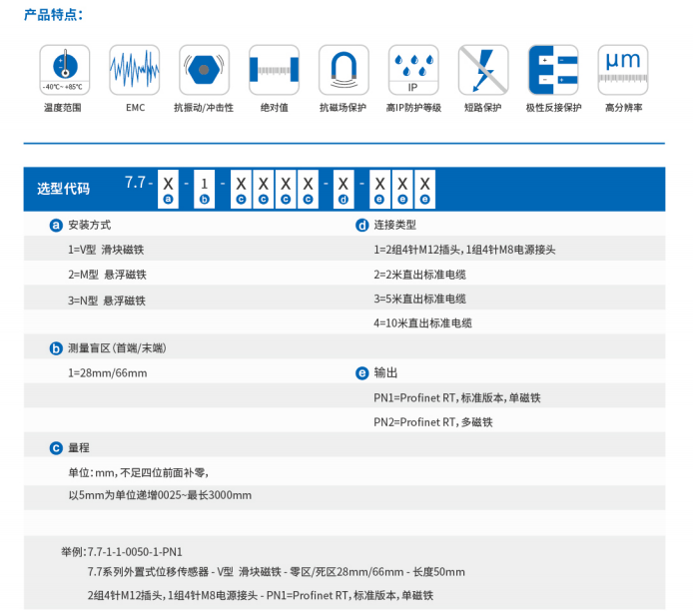
Task: Click the example code 7.7-1-1-0050-1-PN1 line
Action: click(x=123, y=551)
